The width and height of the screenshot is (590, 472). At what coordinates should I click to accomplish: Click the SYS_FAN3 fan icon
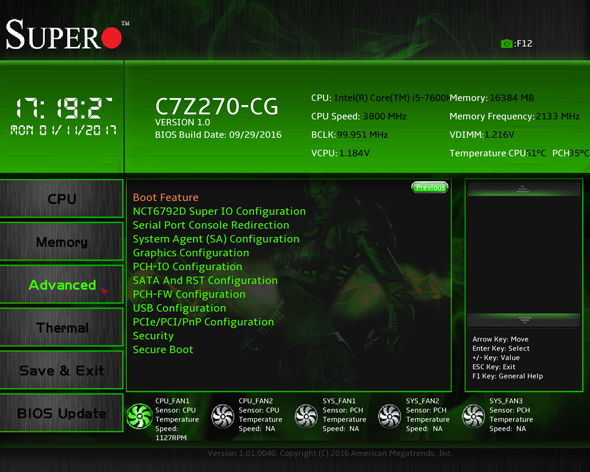tap(473, 416)
